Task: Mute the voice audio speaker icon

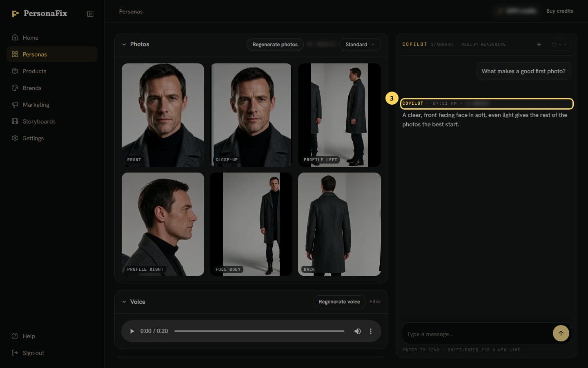Action: pyautogui.click(x=357, y=331)
